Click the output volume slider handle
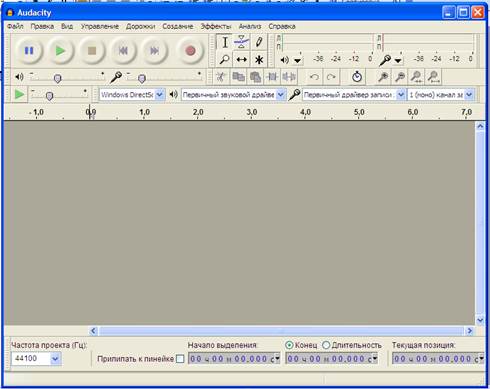This screenshot has width=490, height=389. (57, 79)
